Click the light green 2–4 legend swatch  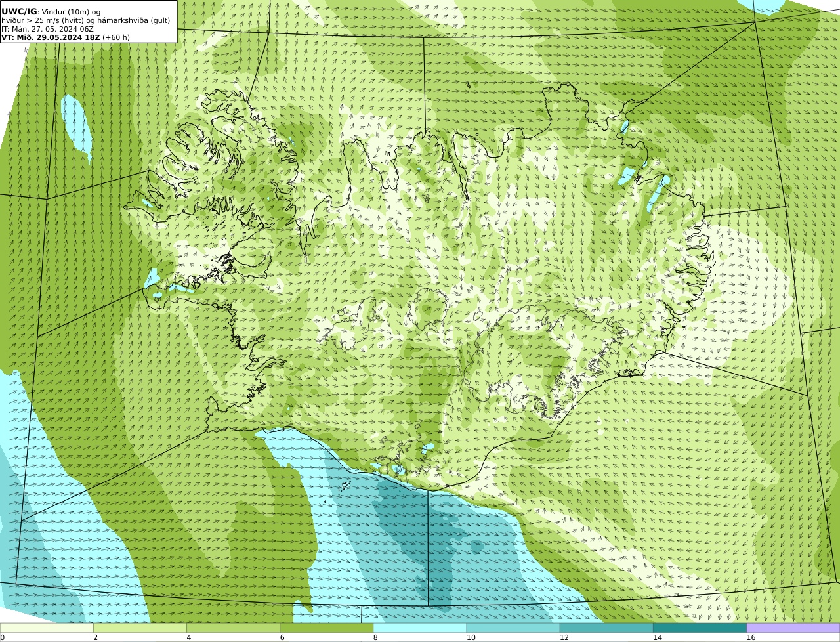point(140,628)
